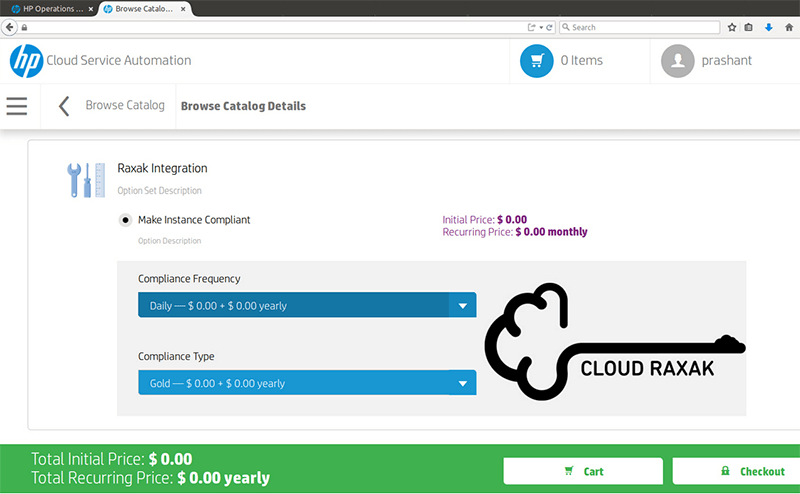The height and width of the screenshot is (494, 800).
Task: Click the prashant user avatar icon
Action: point(678,61)
